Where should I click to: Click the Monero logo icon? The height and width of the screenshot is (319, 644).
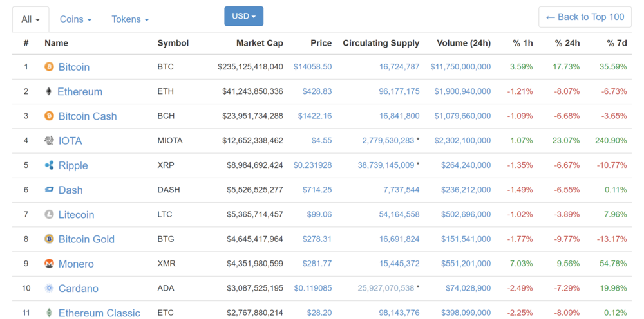pyautogui.click(x=49, y=264)
